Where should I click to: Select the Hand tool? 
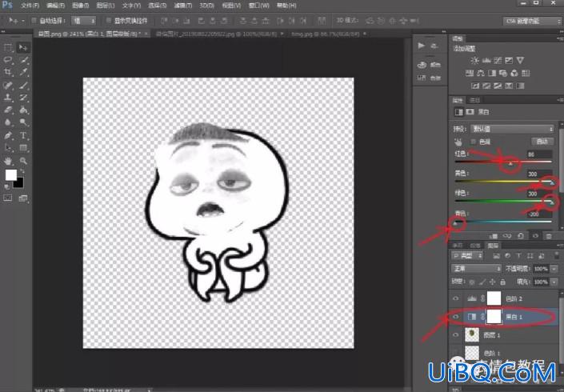[x=8, y=161]
